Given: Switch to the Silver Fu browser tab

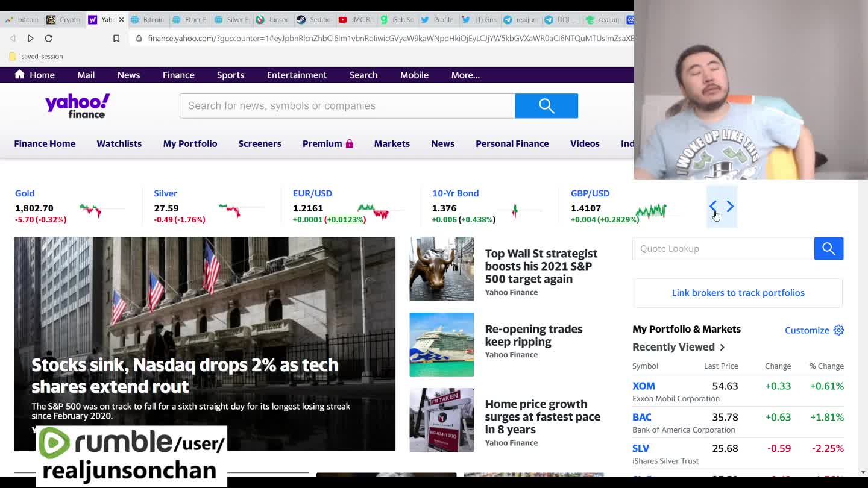Looking at the screenshot, I should pos(233,20).
